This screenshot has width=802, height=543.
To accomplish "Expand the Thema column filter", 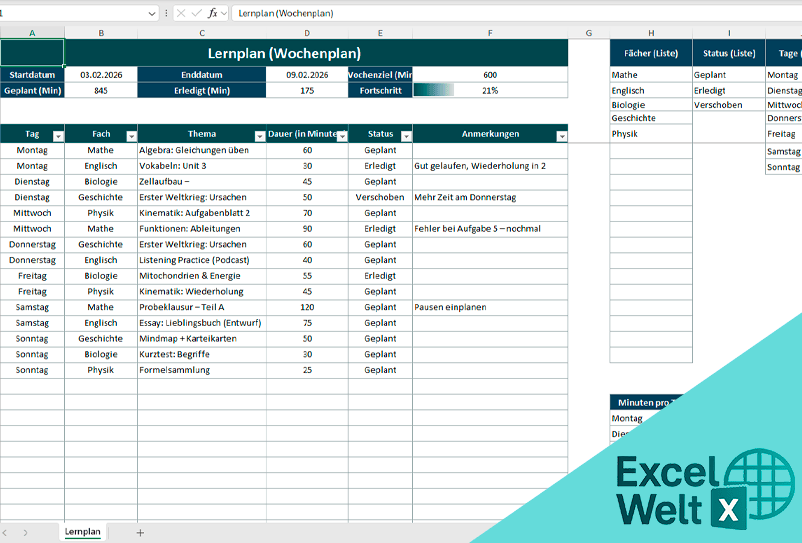I will point(259,135).
